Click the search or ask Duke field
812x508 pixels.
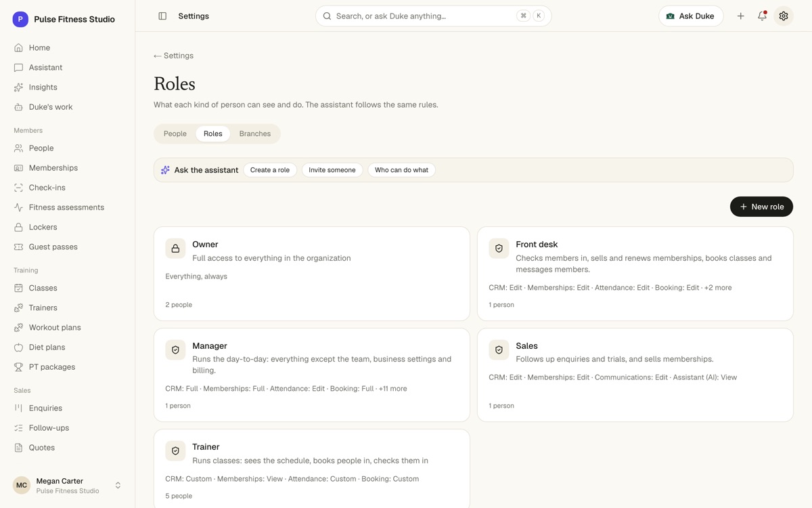pyautogui.click(x=434, y=16)
